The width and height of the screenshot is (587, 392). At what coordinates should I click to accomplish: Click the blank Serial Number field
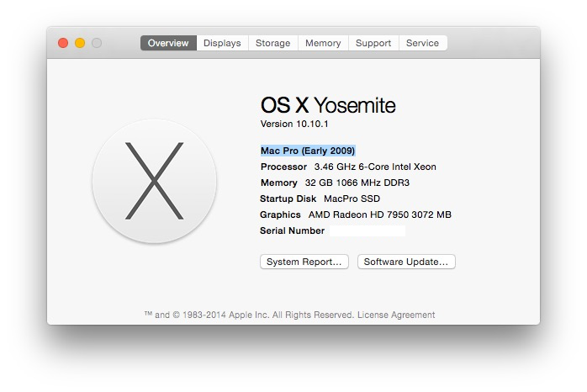[368, 230]
